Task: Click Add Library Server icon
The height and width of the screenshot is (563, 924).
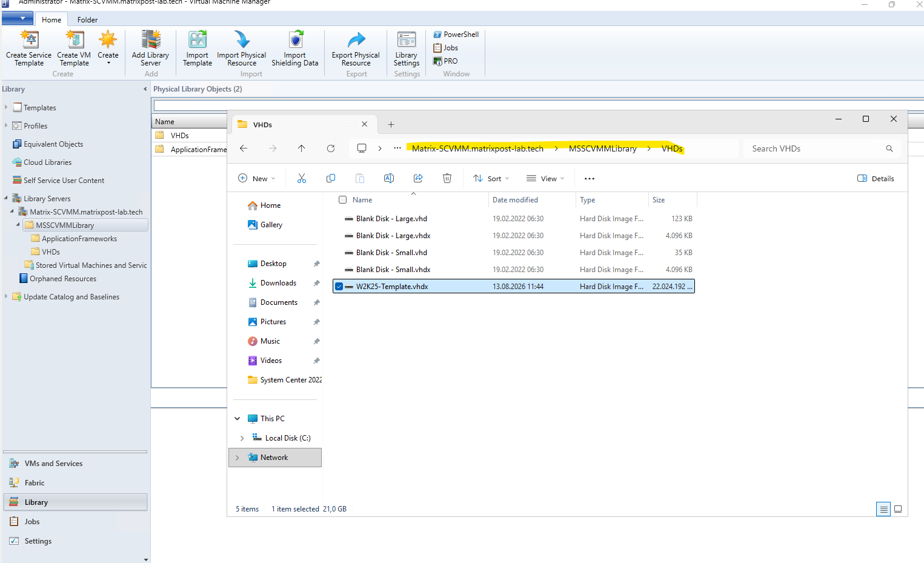Action: click(150, 48)
